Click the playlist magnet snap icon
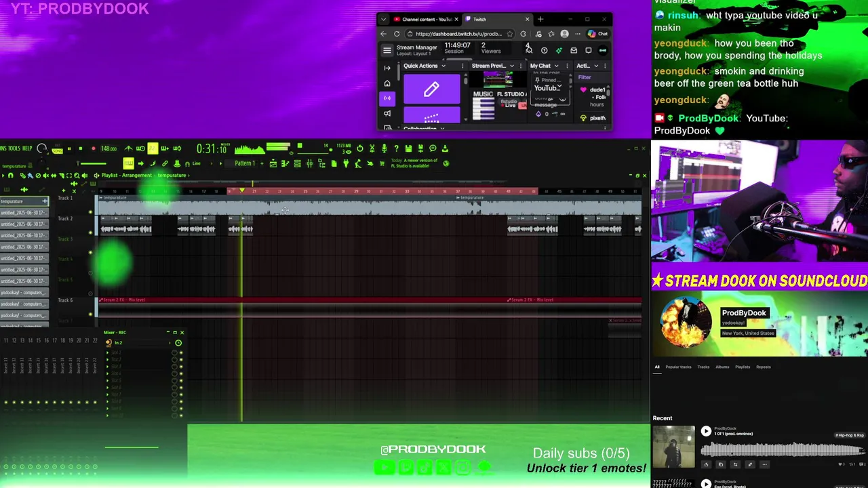 pyautogui.click(x=10, y=176)
